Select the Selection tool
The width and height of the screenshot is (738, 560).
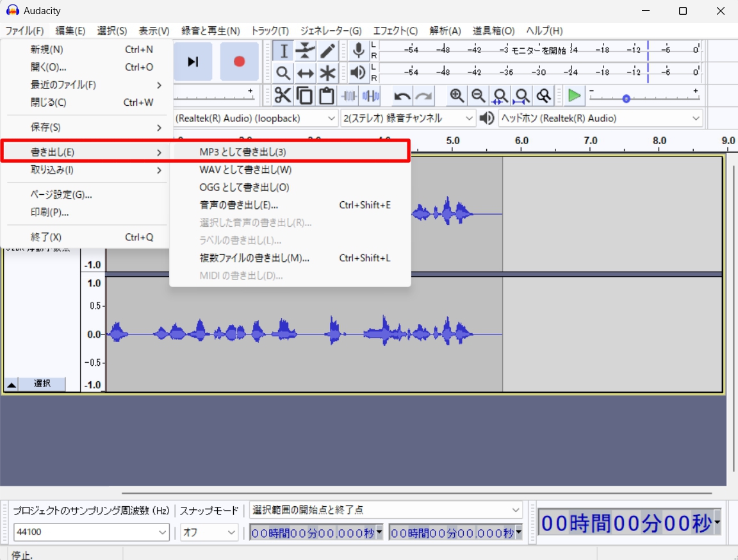283,51
